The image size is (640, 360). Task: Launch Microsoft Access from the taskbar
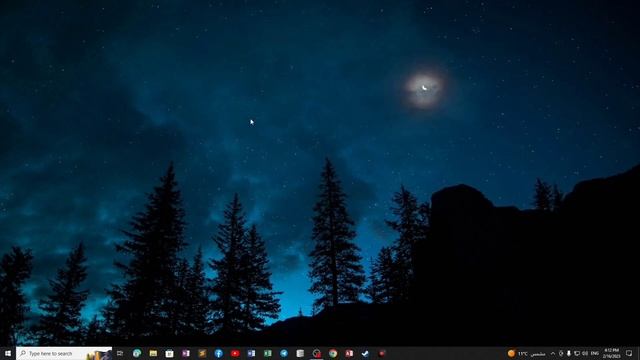[349, 353]
